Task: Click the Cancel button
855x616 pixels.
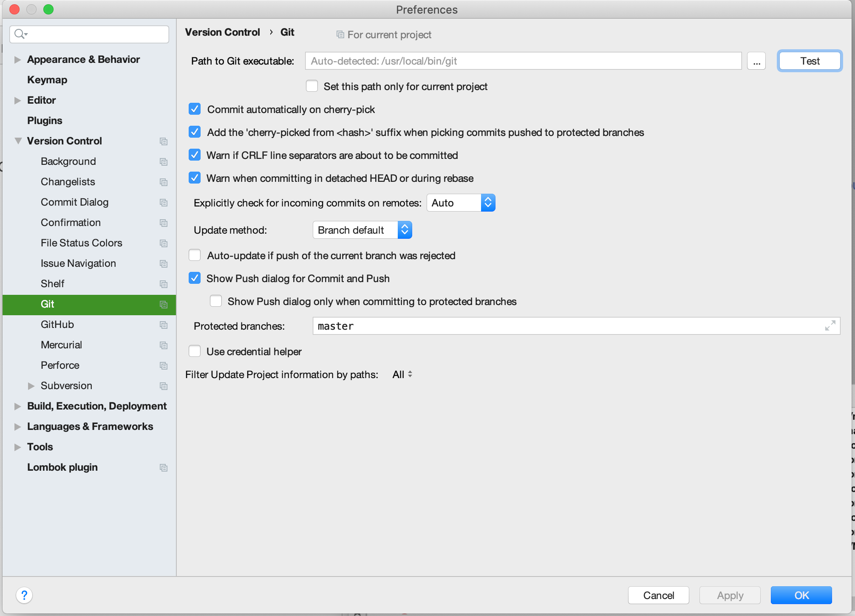Action: tap(658, 595)
